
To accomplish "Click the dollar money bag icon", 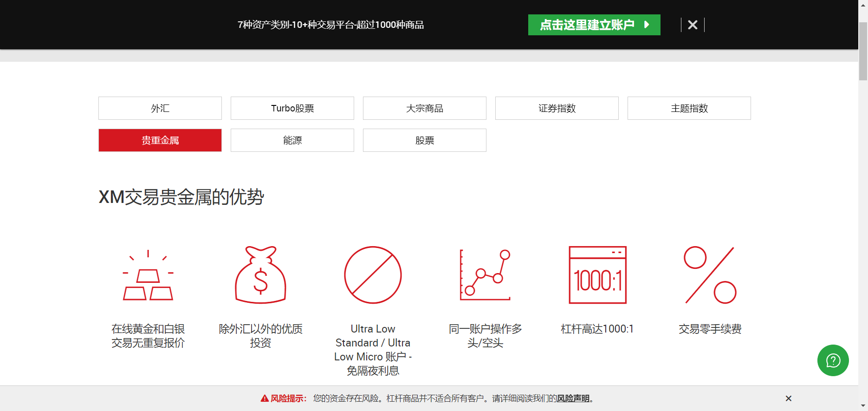I will (x=260, y=274).
